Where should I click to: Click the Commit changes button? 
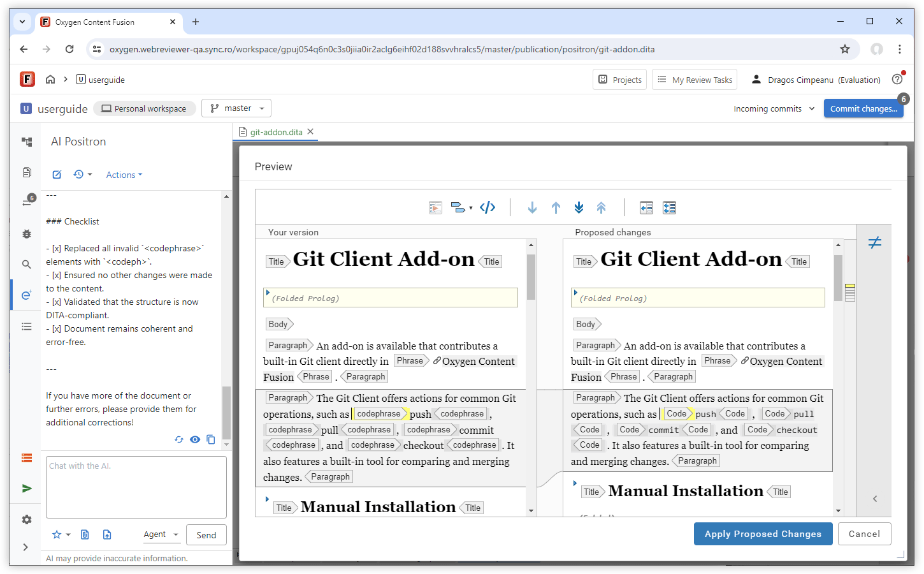[863, 108]
